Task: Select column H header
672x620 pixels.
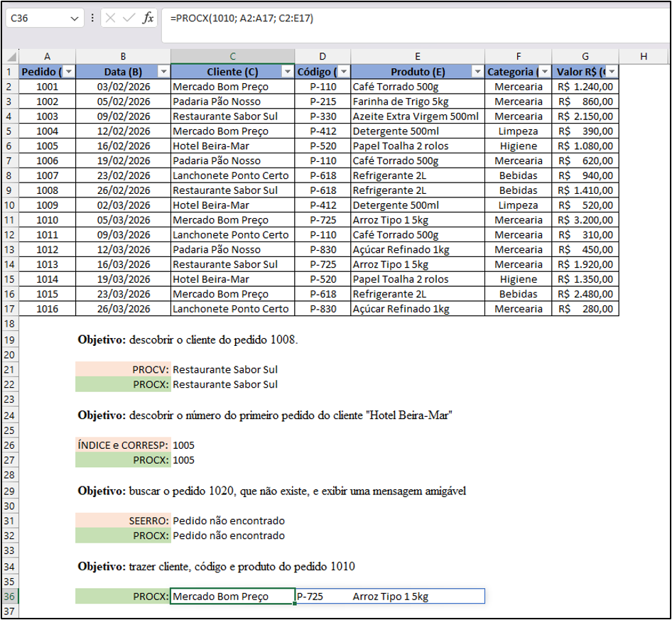Action: [644, 57]
